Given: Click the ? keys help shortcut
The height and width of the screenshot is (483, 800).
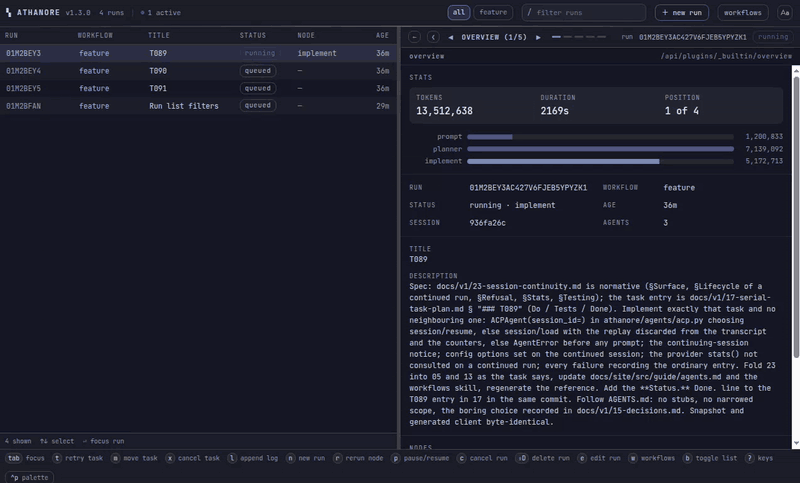Looking at the screenshot, I should pos(759,458).
